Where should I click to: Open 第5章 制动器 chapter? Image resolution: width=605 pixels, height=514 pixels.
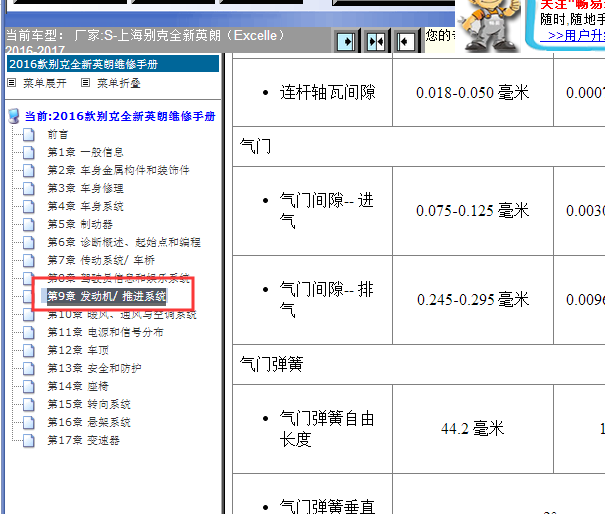pos(80,224)
